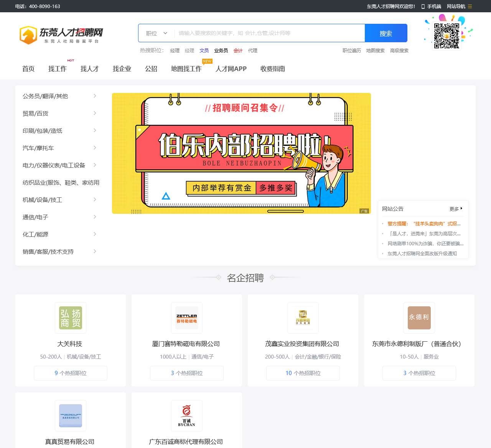Open 厦门赛特勒磁电有限公司 company name
Viewport: 491px width, 448px height.
(x=186, y=344)
